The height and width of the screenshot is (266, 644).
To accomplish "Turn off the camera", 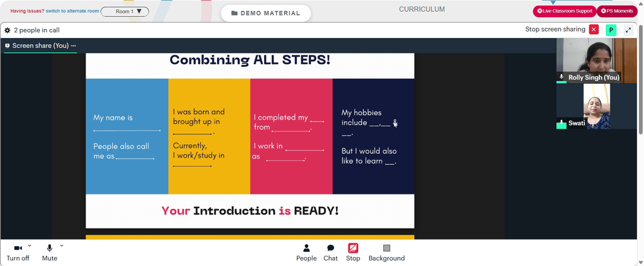I will click(18, 252).
